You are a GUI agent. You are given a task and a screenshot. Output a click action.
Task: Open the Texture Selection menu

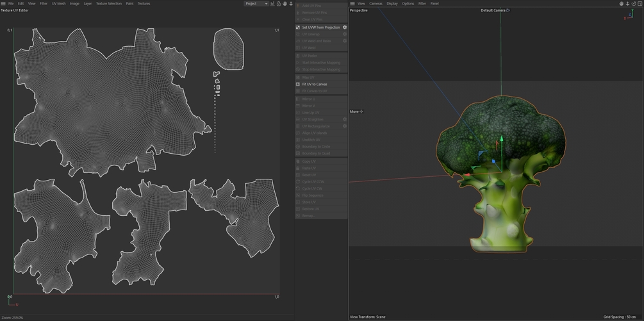click(x=109, y=3)
